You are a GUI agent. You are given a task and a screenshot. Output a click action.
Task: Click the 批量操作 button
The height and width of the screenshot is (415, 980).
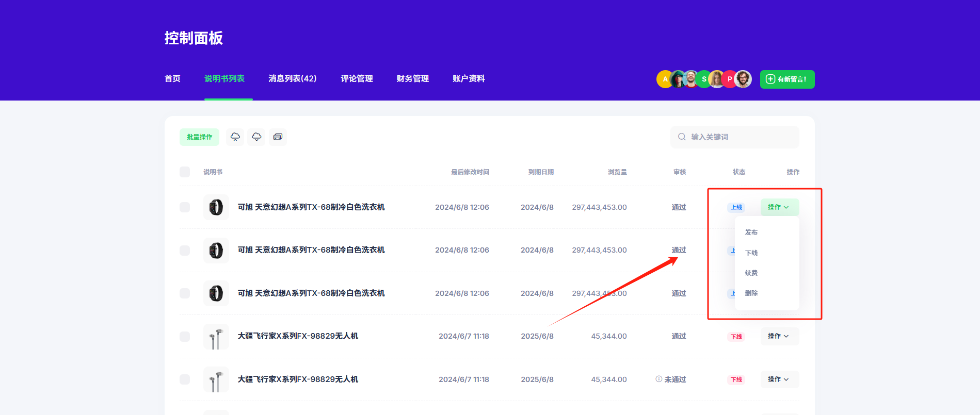(x=199, y=137)
